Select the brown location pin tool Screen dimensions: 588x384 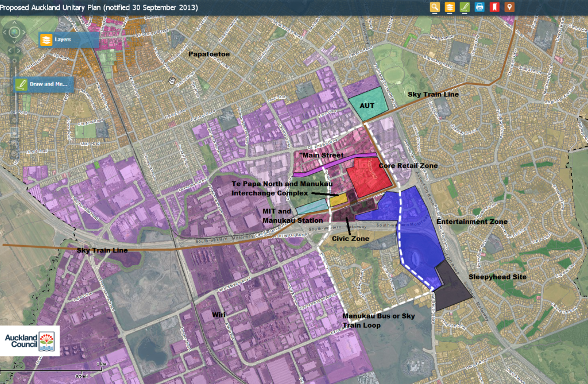point(510,7)
